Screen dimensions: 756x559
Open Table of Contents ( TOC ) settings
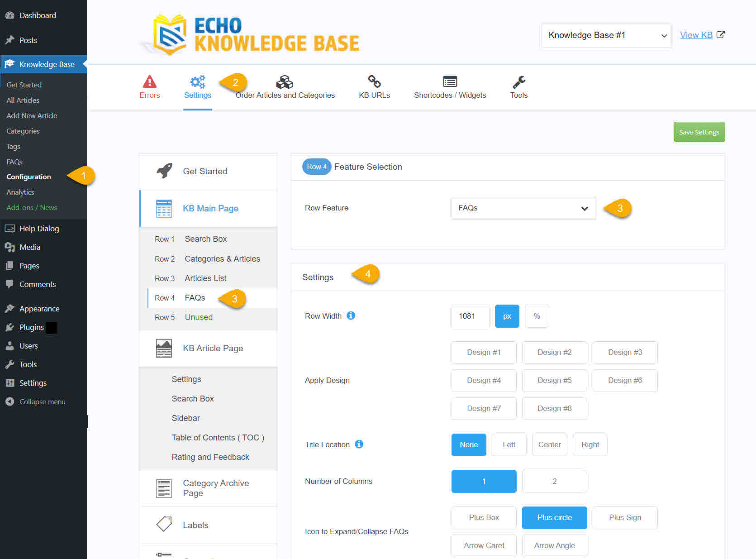(x=218, y=438)
